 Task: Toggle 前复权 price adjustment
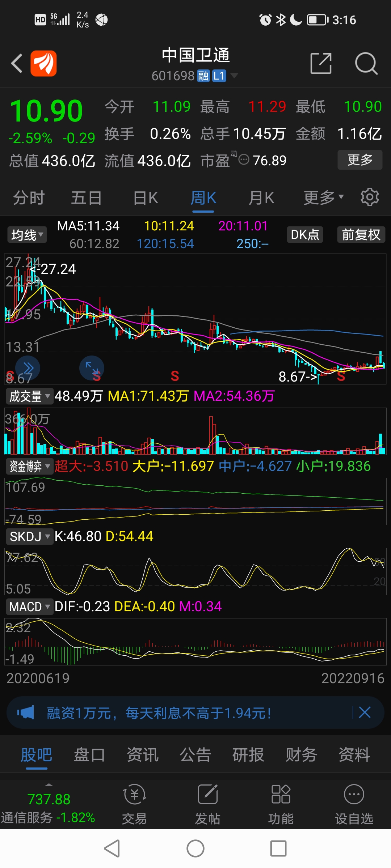[x=361, y=234]
